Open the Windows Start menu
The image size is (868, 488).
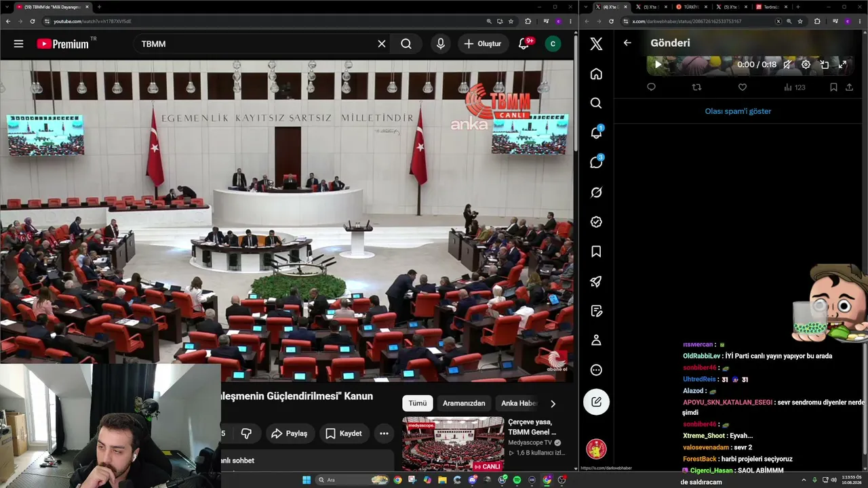point(307,480)
